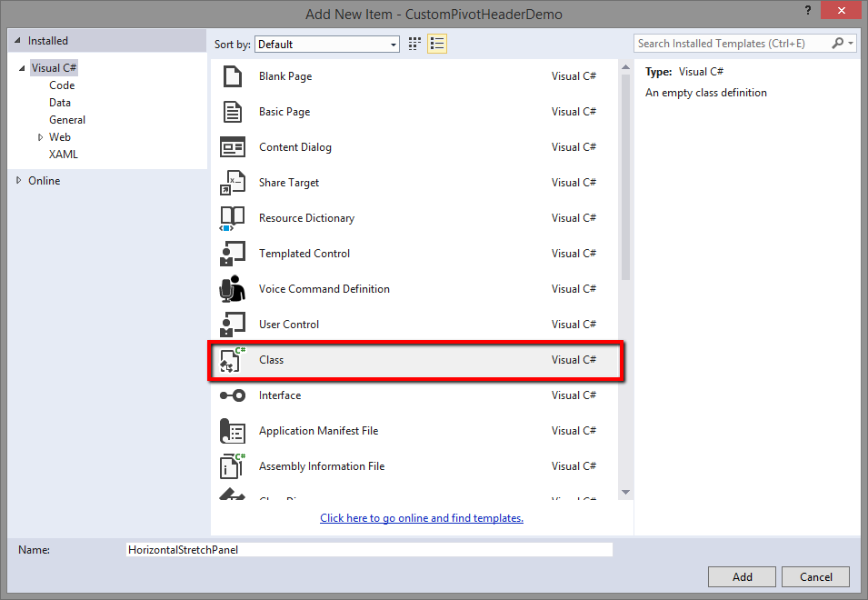
Task: Select the Data category
Action: (x=60, y=103)
